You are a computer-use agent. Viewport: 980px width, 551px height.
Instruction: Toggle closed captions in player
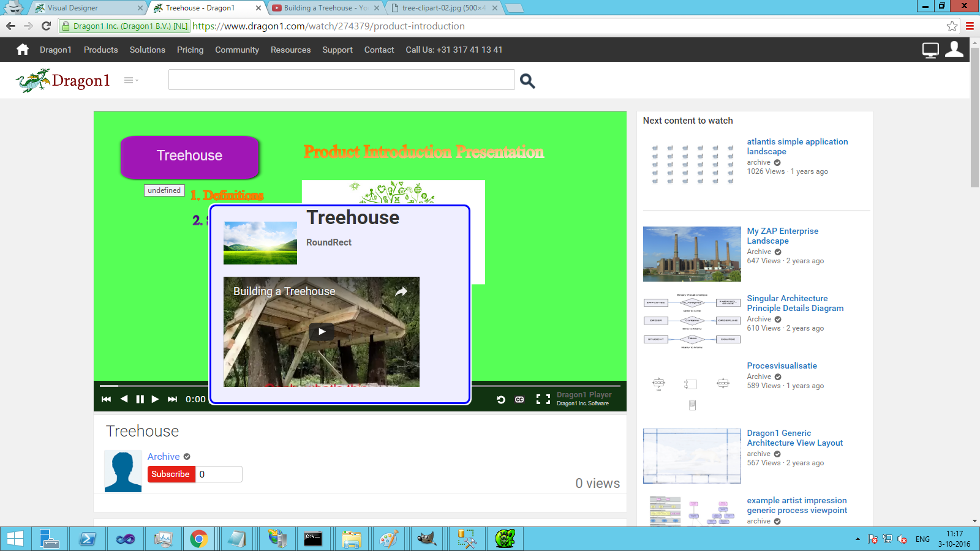[519, 399]
